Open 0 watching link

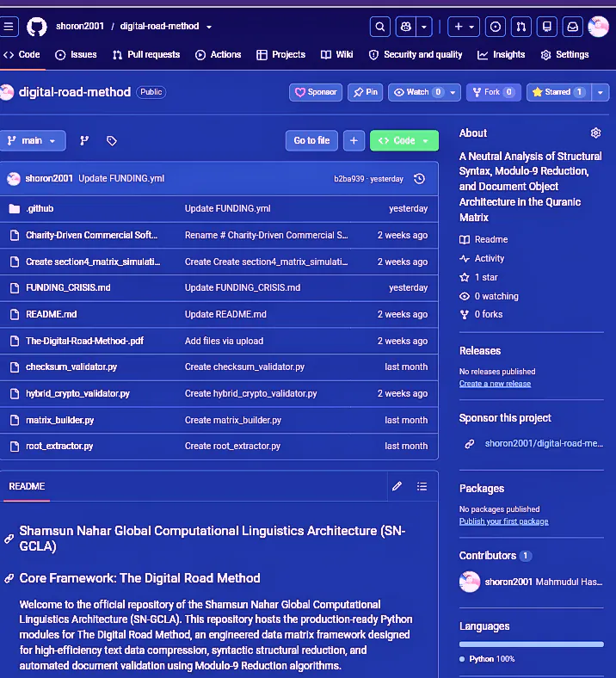pyautogui.click(x=489, y=296)
